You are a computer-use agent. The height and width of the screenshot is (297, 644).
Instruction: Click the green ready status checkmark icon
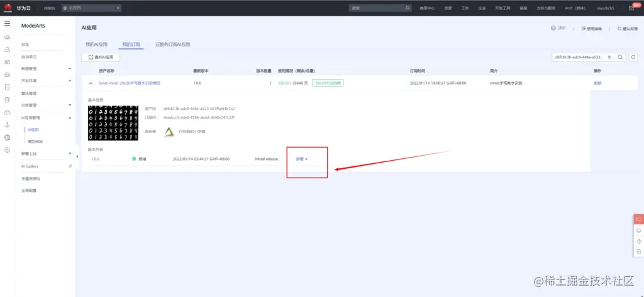click(x=134, y=159)
